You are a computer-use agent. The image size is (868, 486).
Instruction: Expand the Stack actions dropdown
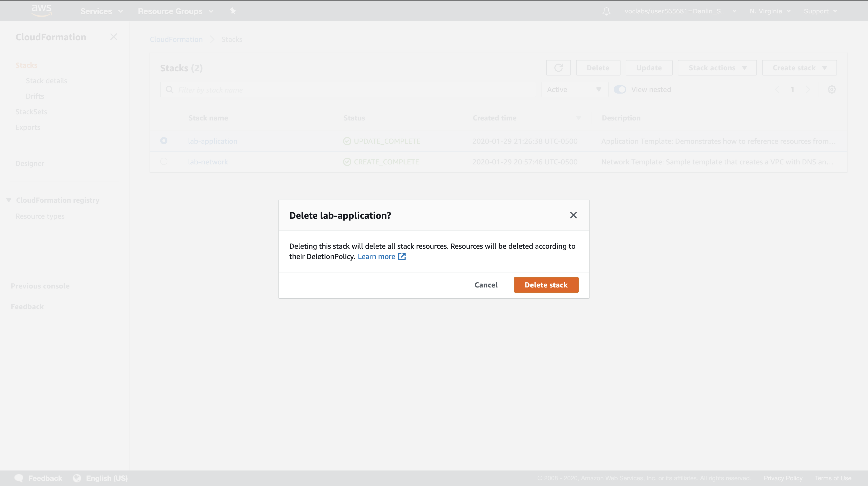[x=717, y=68]
